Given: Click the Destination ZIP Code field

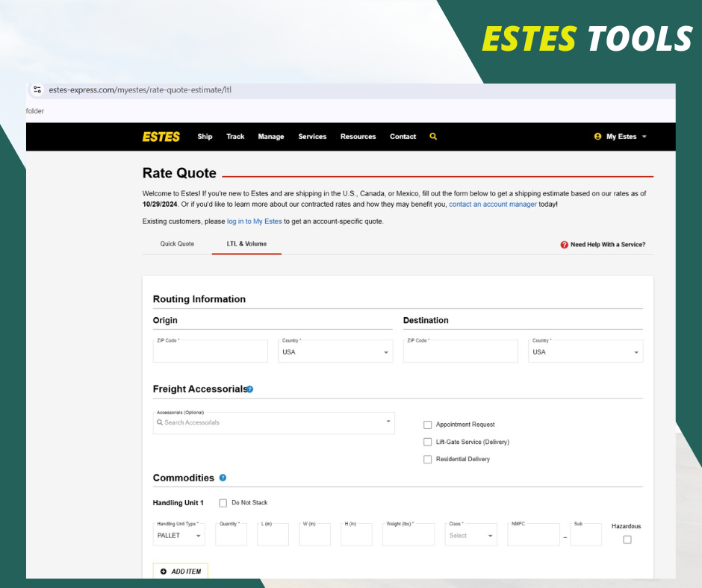Looking at the screenshot, I should click(x=461, y=351).
